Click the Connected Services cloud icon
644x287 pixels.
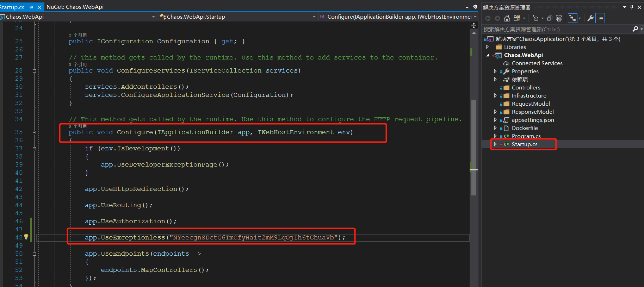point(506,63)
